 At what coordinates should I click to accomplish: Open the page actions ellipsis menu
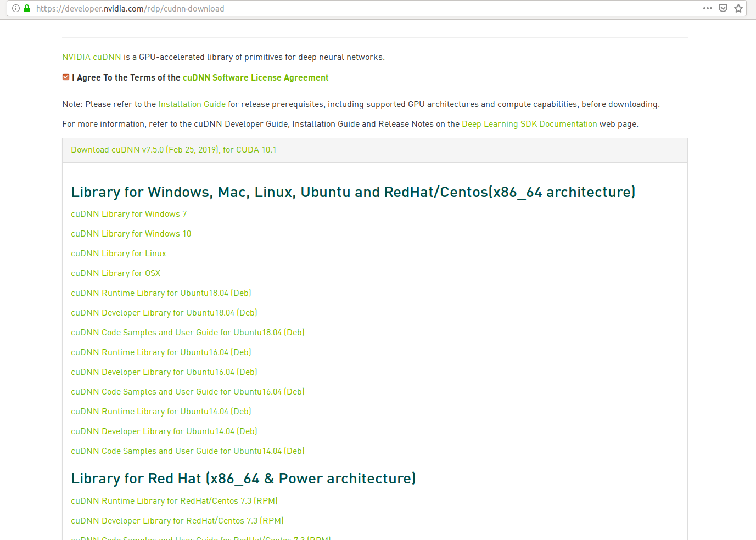[x=708, y=8]
